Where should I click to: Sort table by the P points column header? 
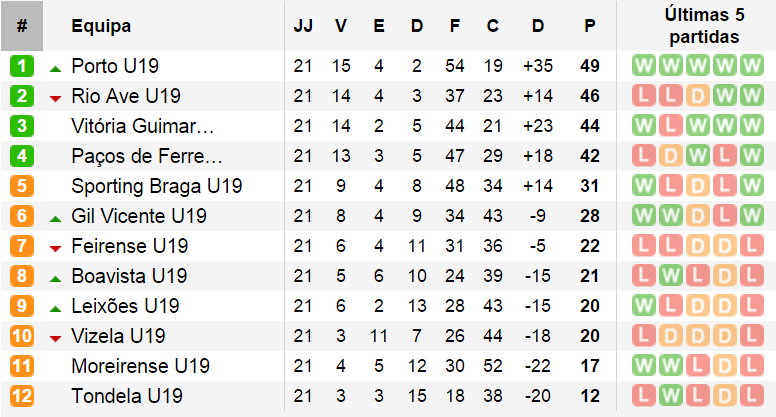point(589,26)
